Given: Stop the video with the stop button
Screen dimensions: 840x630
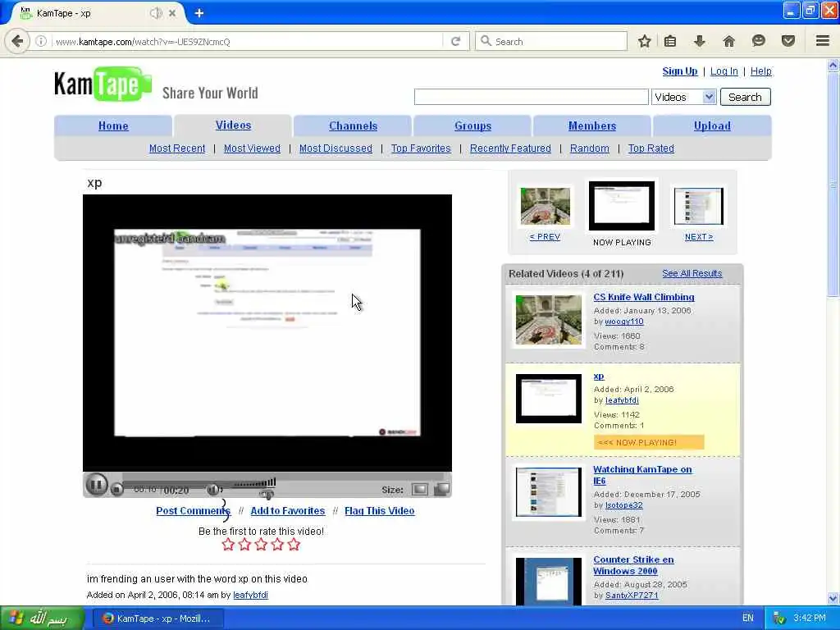Looking at the screenshot, I should 116,489.
